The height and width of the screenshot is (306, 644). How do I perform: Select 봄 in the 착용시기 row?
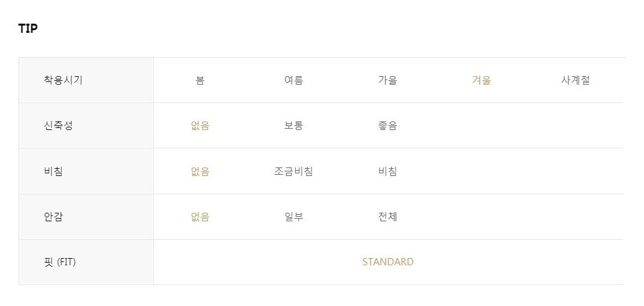click(200, 81)
